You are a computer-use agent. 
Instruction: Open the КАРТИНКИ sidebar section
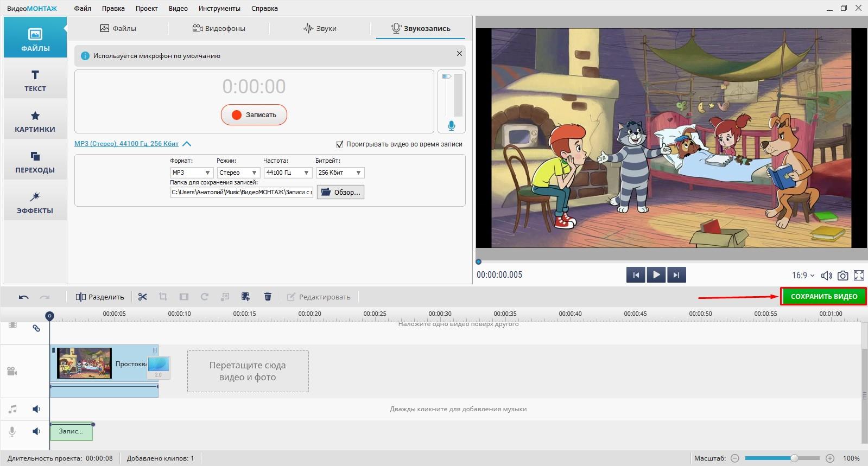[35, 119]
